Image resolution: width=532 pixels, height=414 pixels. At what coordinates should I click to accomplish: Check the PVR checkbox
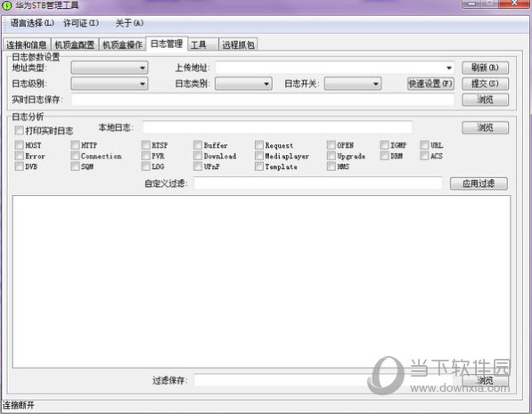tap(146, 156)
